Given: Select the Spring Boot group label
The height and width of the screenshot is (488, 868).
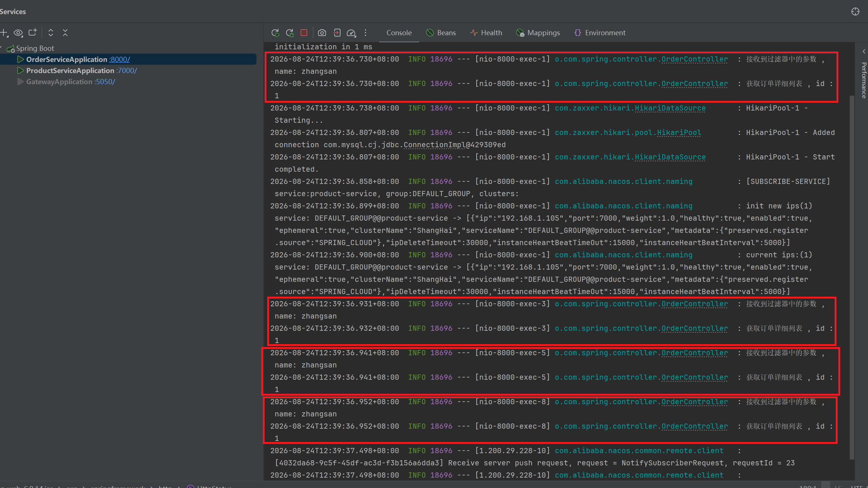Looking at the screenshot, I should [35, 48].
